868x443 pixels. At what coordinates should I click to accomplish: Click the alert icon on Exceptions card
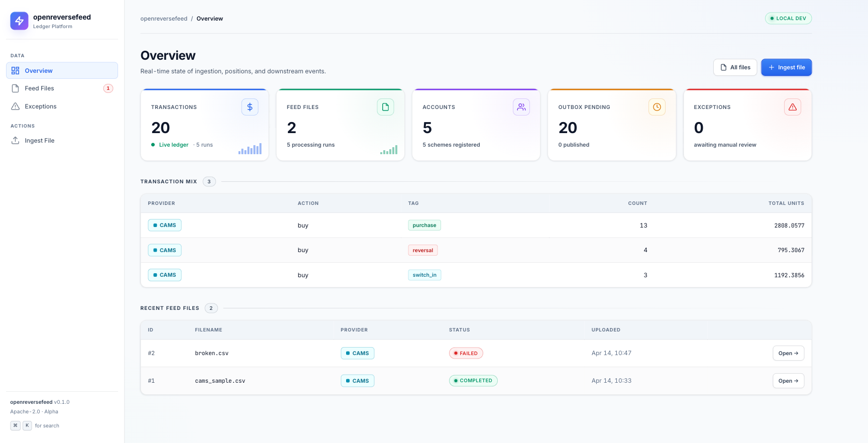pos(793,107)
